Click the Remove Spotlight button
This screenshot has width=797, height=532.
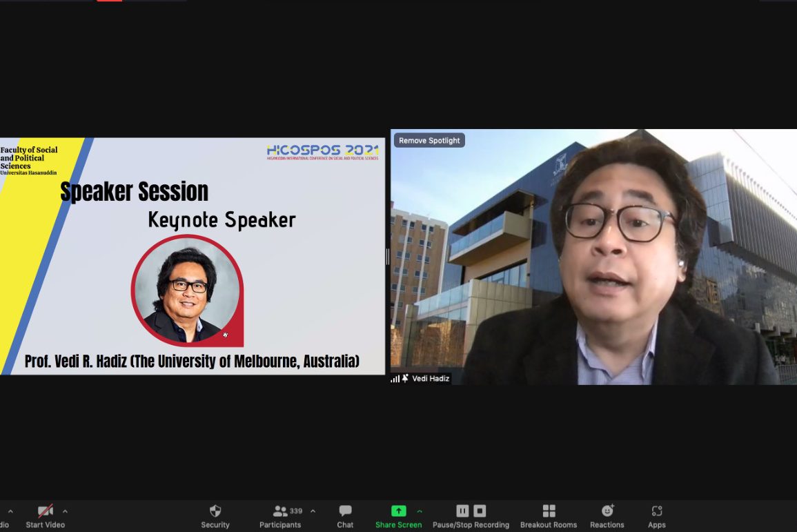(429, 141)
